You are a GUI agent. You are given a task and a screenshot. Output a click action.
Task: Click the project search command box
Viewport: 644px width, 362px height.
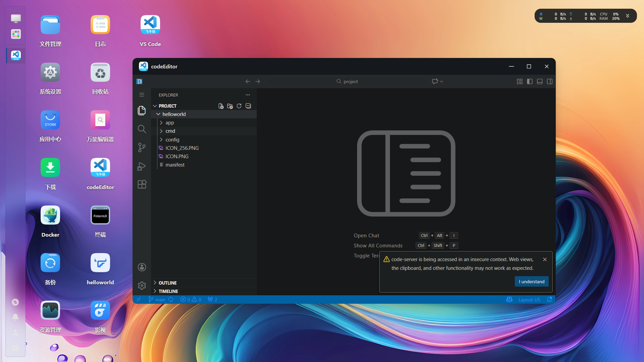[x=347, y=81]
